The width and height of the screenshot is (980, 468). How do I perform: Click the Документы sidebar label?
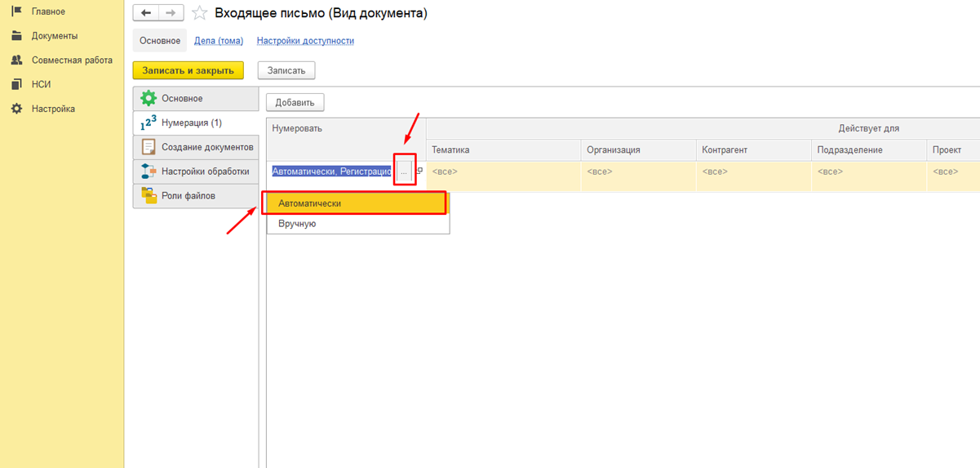point(55,36)
